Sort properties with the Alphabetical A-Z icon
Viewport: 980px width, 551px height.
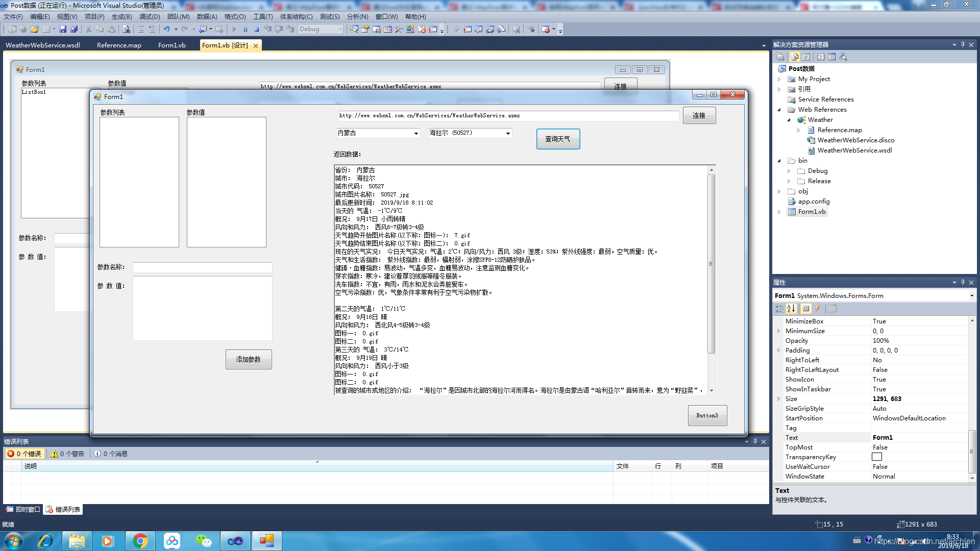(x=791, y=309)
